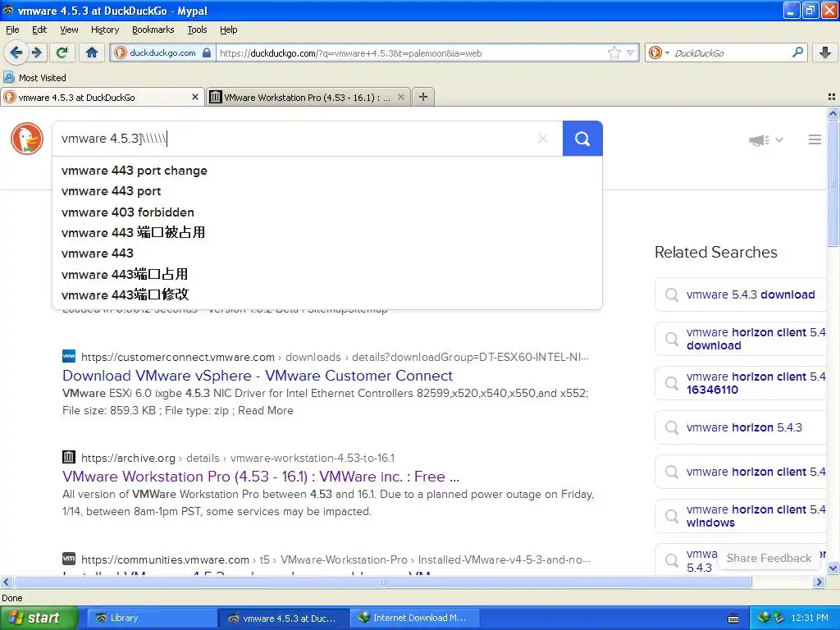Viewport: 840px width, 630px height.
Task: Open the DuckDuckGo hamburger menu
Action: (x=815, y=139)
